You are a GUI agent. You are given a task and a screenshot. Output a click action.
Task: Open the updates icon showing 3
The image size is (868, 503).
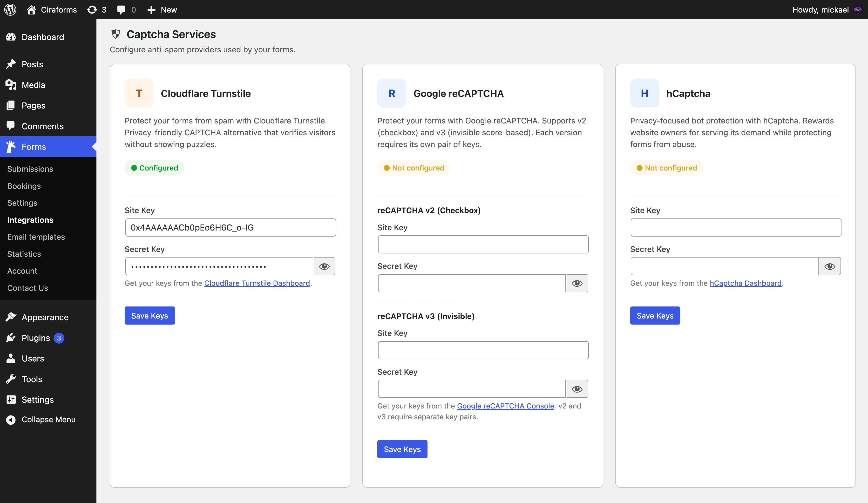pos(92,9)
